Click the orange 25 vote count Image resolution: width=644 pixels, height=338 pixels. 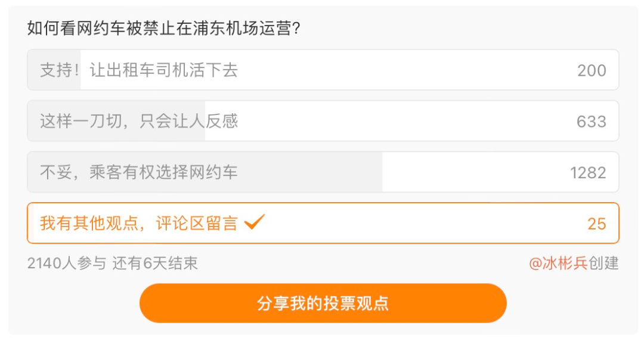pyautogui.click(x=596, y=224)
